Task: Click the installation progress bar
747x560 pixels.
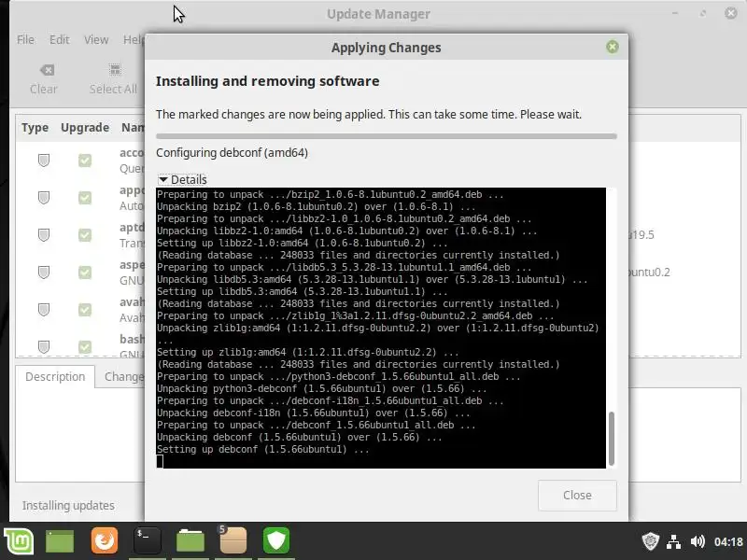Action: (x=387, y=136)
